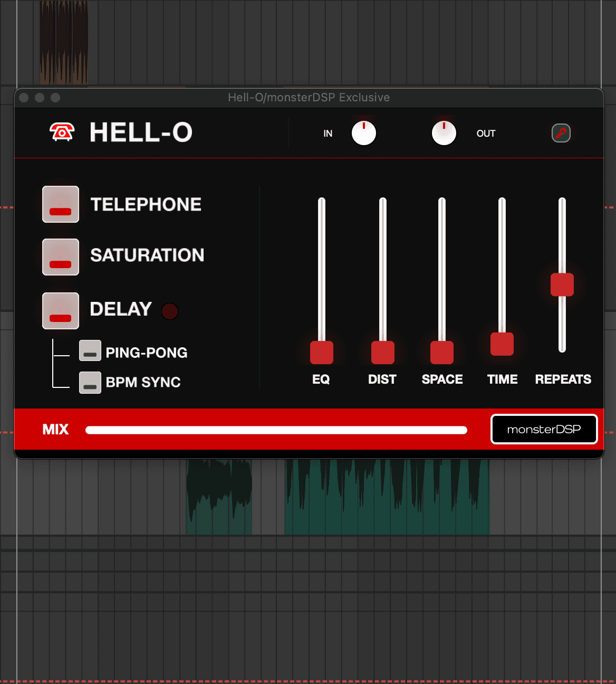
Task: Enable the PING-PONG delay option
Action: 90,350
